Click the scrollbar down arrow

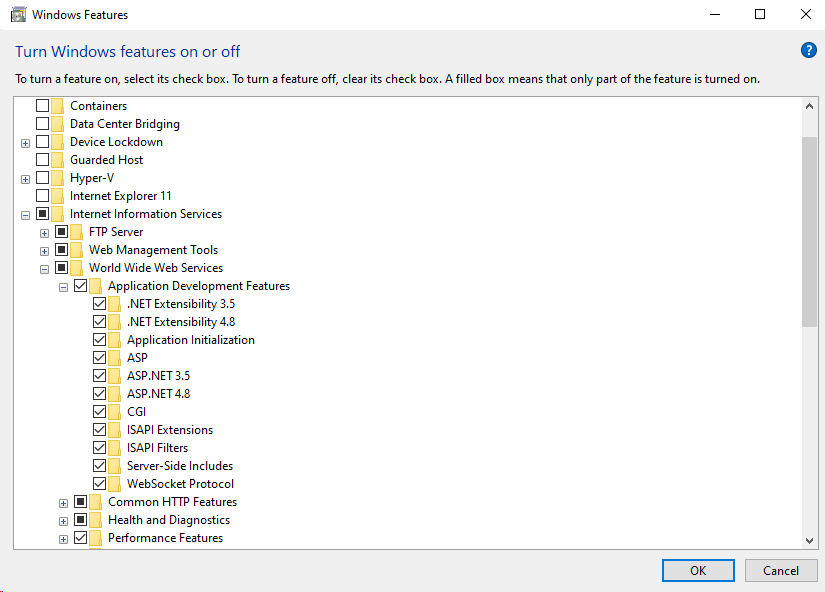[809, 540]
